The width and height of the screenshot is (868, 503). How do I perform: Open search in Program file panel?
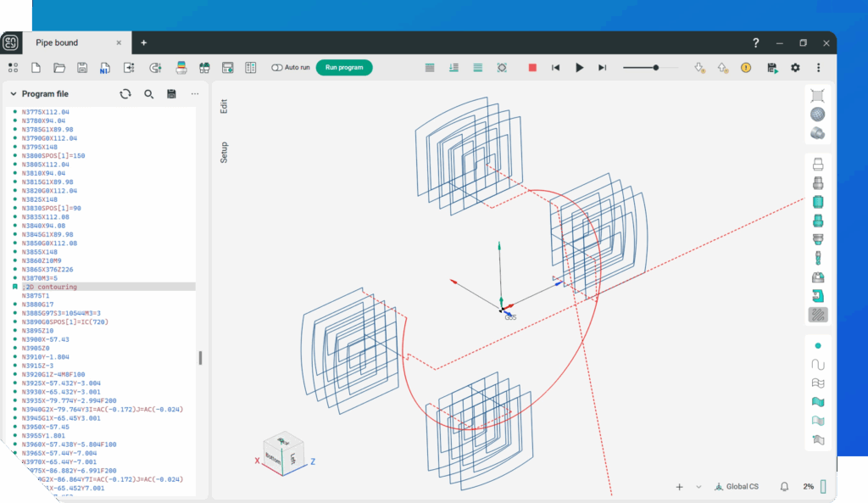click(148, 94)
